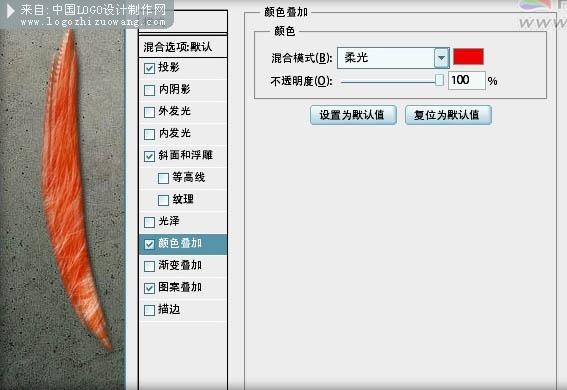The height and width of the screenshot is (390, 567).
Task: Toggle the 斜面和浮雕 bevel checkbox
Action: [x=149, y=156]
